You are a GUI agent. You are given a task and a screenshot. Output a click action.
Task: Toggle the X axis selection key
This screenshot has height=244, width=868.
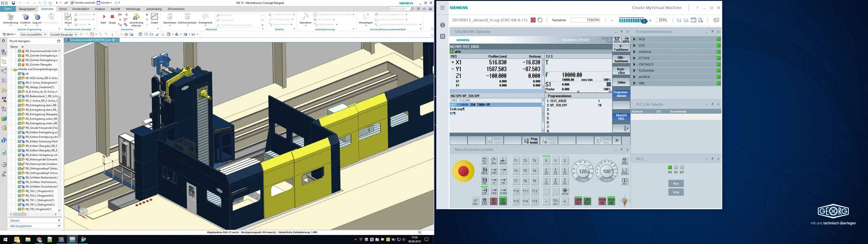[546, 160]
